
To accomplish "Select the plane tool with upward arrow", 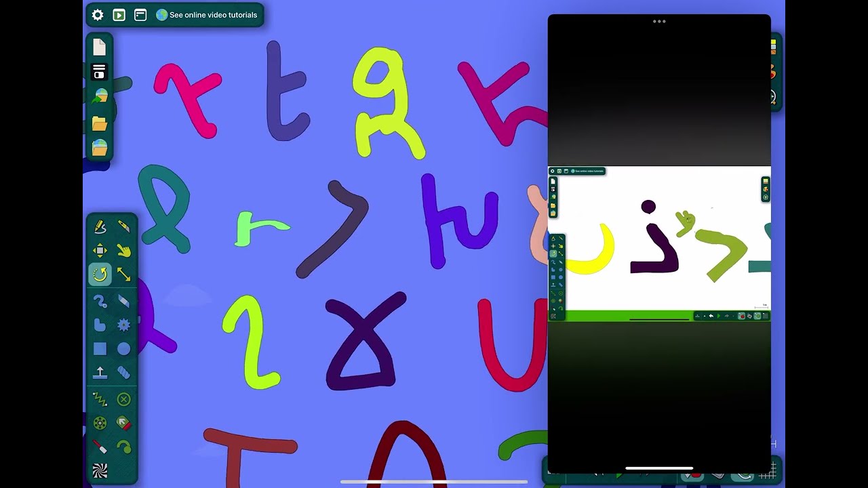I will click(100, 372).
